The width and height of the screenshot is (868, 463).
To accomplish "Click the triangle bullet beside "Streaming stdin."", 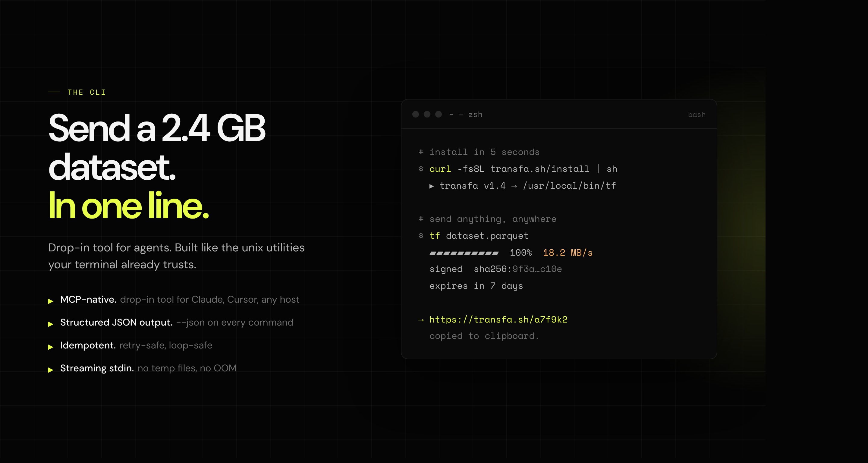I will point(51,370).
